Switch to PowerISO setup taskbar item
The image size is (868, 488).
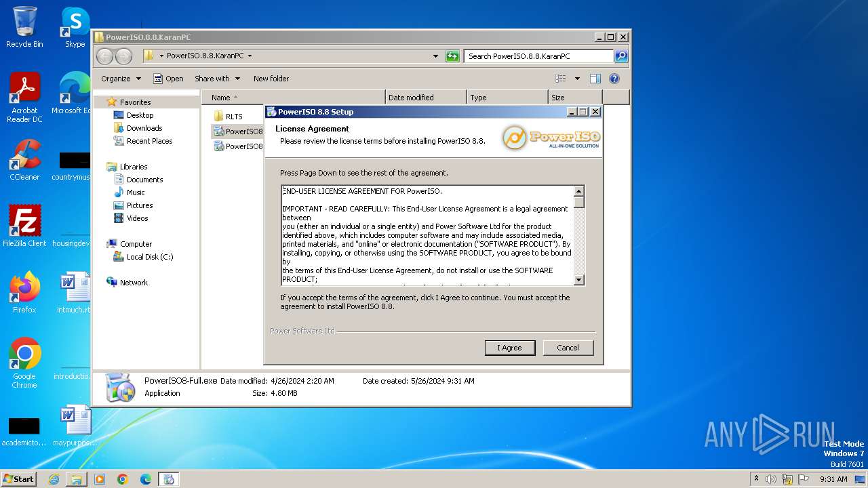(169, 479)
